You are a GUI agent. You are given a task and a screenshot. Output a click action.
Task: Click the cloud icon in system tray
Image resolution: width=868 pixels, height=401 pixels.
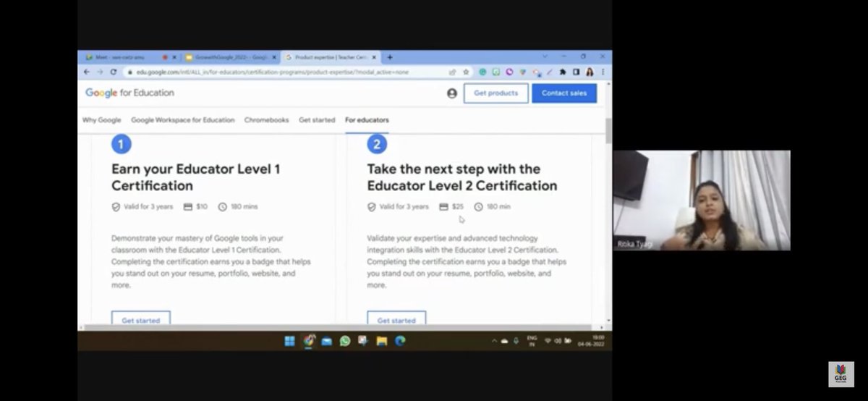pyautogui.click(x=505, y=341)
